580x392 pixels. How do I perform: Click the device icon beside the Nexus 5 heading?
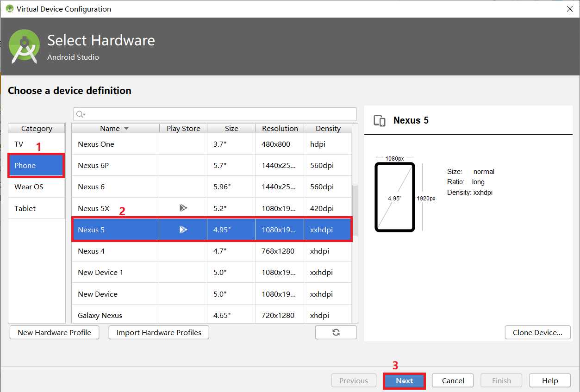pos(380,121)
